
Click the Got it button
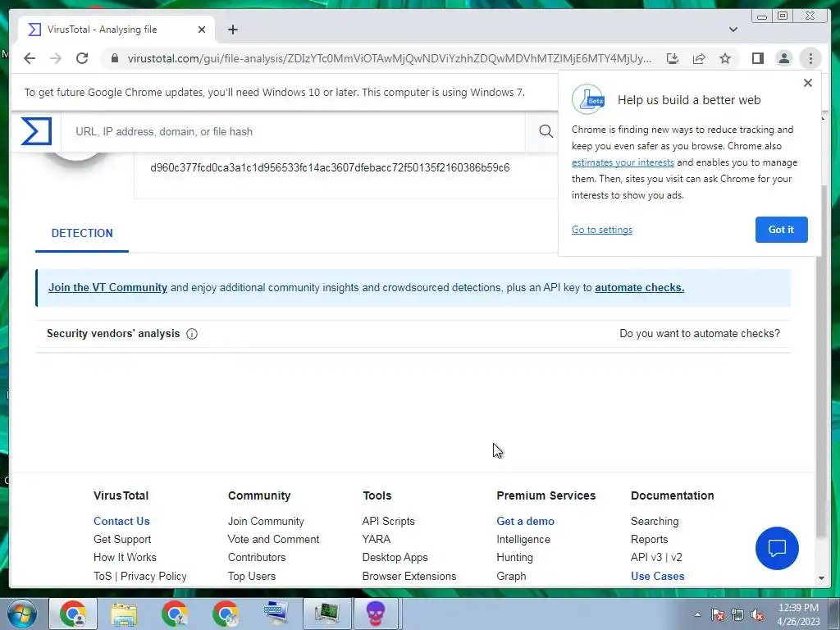[781, 230]
